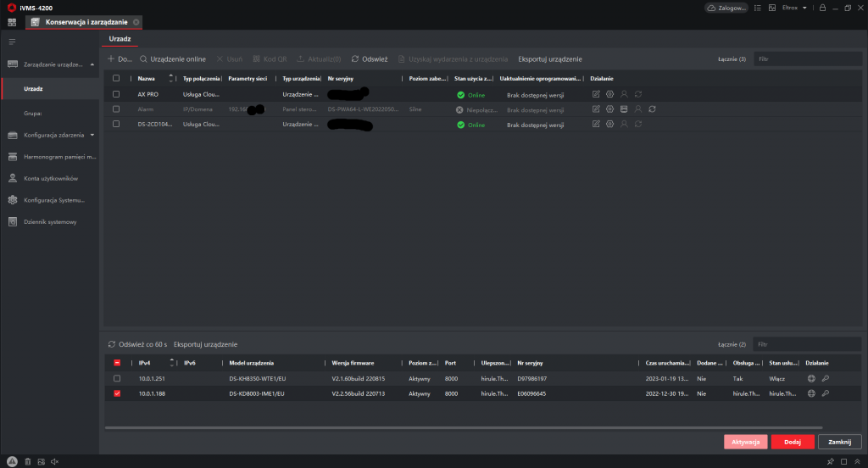This screenshot has height=468, width=868.
Task: Tick the AX PRO device checkbox
Action: (x=117, y=95)
